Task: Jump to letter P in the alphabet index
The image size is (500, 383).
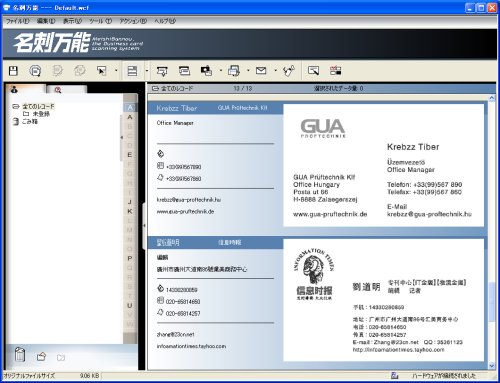Action: (x=130, y=258)
